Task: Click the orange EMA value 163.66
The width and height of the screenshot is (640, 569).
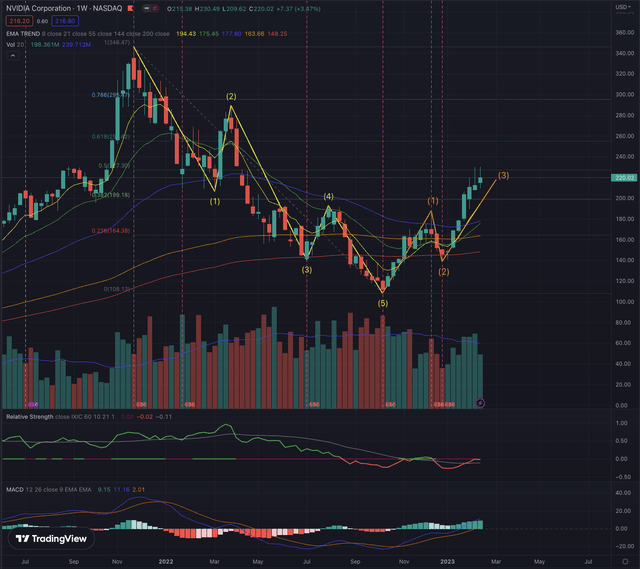Action: point(254,33)
